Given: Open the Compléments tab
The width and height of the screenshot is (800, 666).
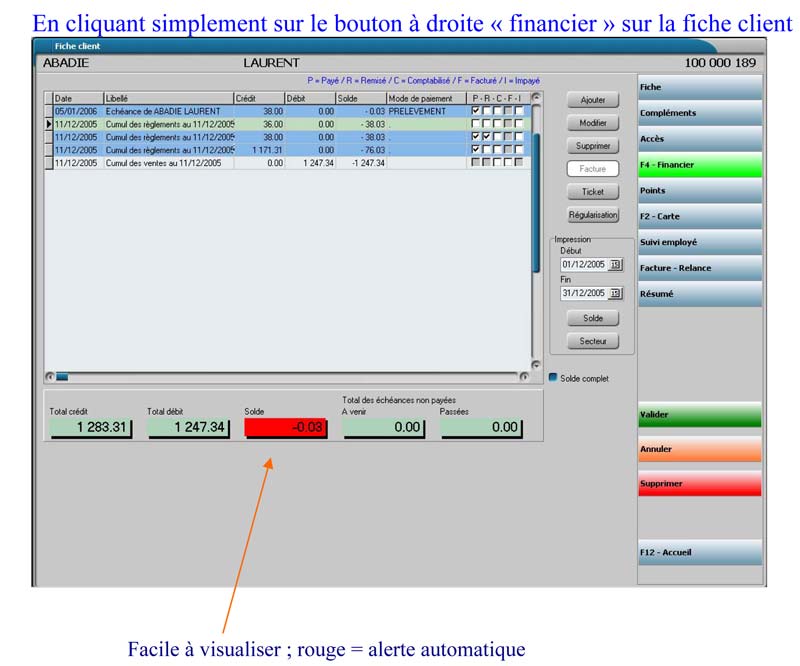Looking at the screenshot, I should click(699, 113).
